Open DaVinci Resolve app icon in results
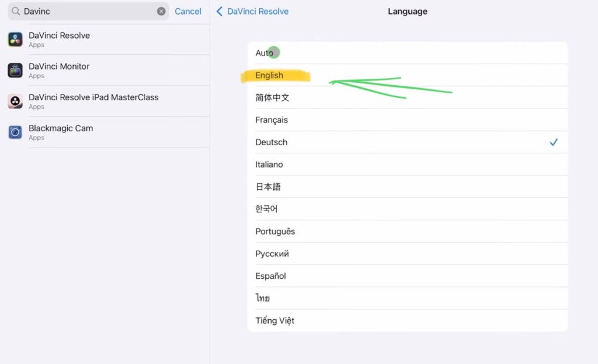 click(15, 40)
